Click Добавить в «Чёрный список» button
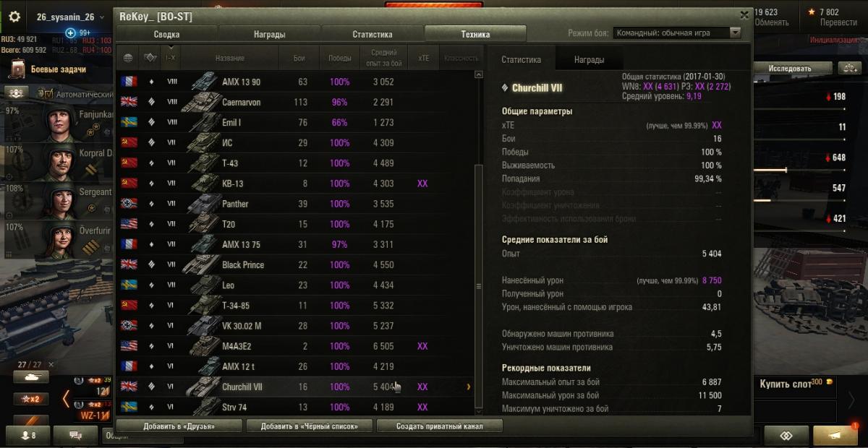The width and height of the screenshot is (868, 448). pos(309,426)
